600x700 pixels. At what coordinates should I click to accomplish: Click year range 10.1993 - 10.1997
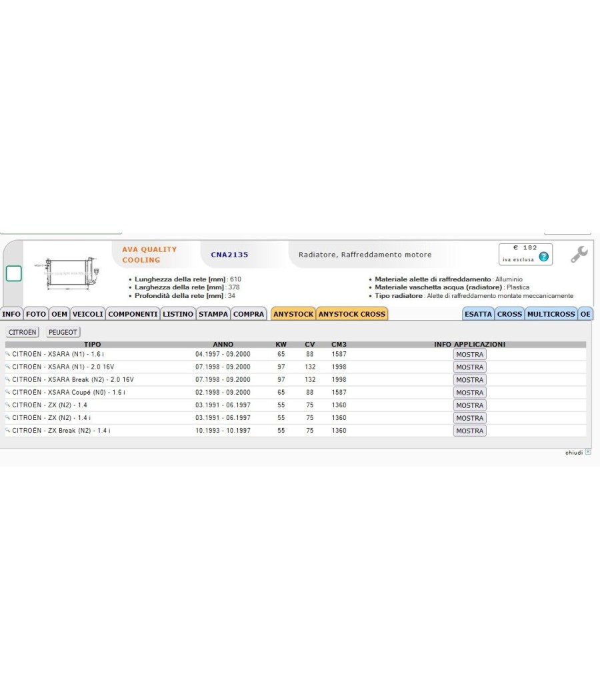pyautogui.click(x=223, y=431)
